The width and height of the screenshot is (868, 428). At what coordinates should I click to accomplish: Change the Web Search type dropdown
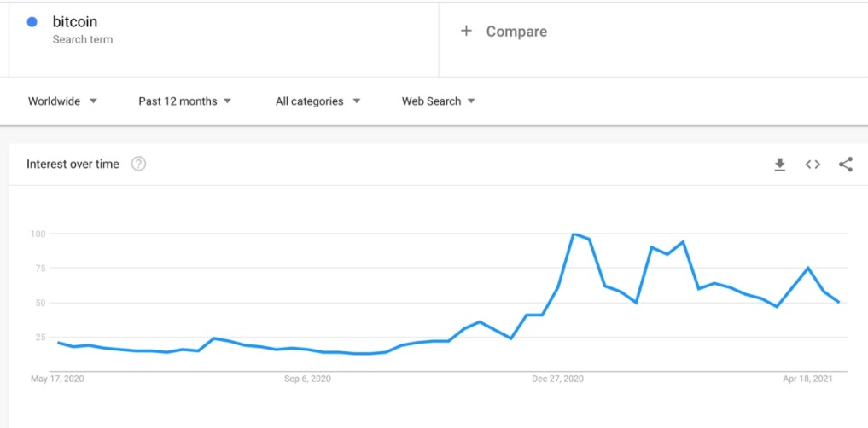click(x=439, y=101)
